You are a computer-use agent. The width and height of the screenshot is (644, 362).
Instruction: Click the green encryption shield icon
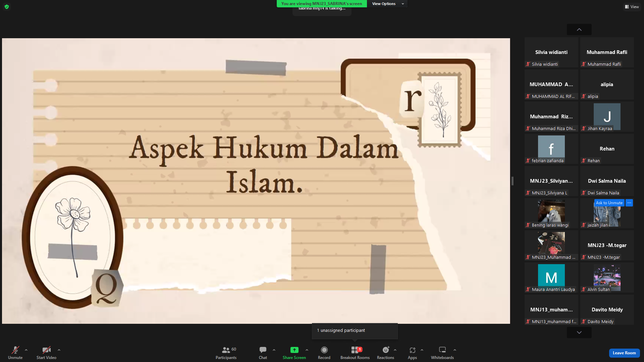(x=7, y=7)
